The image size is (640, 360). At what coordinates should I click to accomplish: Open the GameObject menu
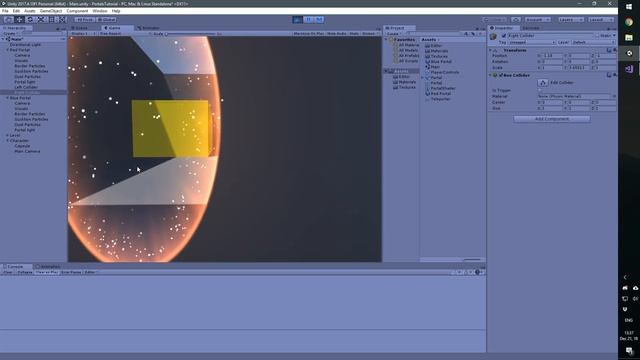click(x=51, y=11)
